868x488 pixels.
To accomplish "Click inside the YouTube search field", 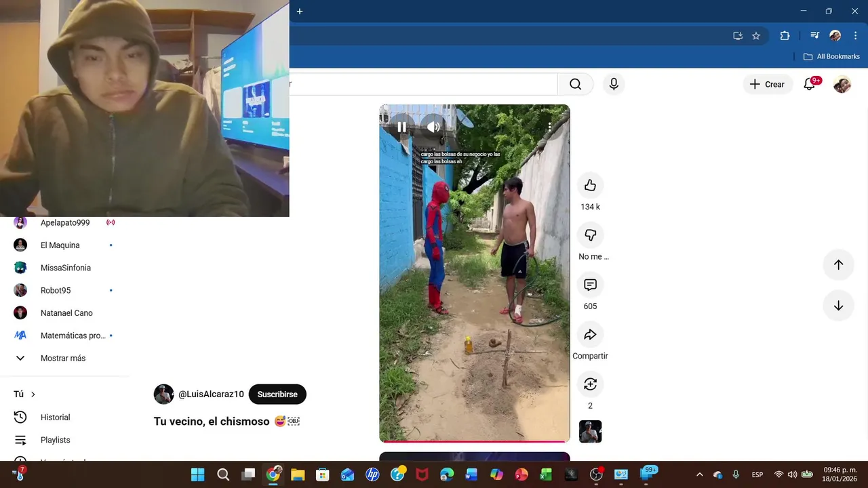I will tap(424, 84).
